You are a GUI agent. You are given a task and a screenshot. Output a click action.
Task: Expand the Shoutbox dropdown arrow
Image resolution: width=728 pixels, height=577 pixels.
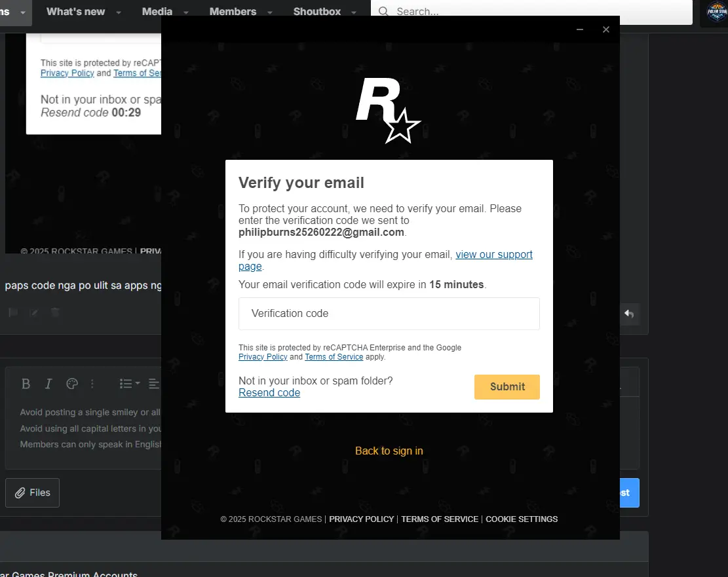pos(354,12)
